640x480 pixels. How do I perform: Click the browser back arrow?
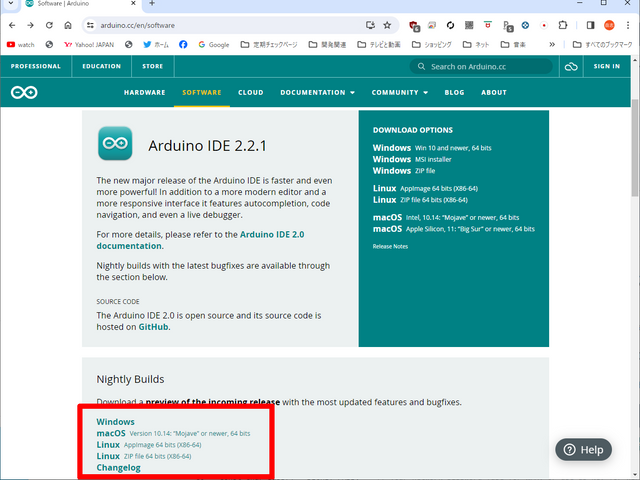[11, 25]
